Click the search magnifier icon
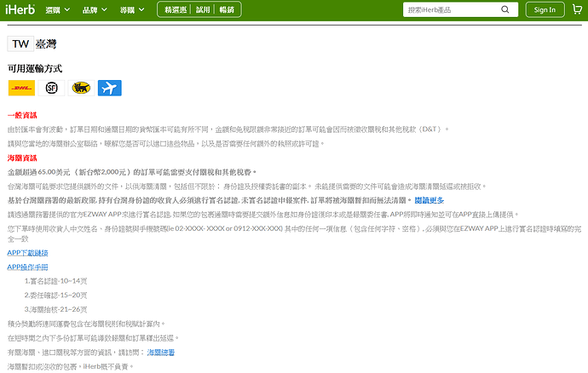Viewport: 588px width, 373px height. (x=505, y=9)
